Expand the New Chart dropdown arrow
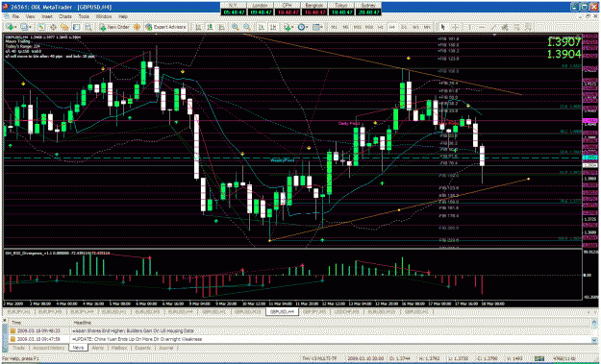Image resolution: width=601 pixels, height=364 pixels. point(15,27)
